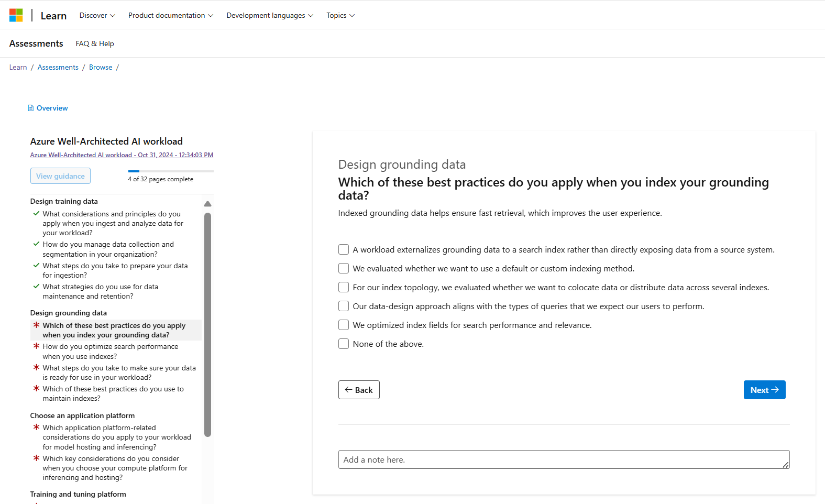Expand the Discover dropdown menu
Image resolution: width=825 pixels, height=504 pixels.
point(97,16)
